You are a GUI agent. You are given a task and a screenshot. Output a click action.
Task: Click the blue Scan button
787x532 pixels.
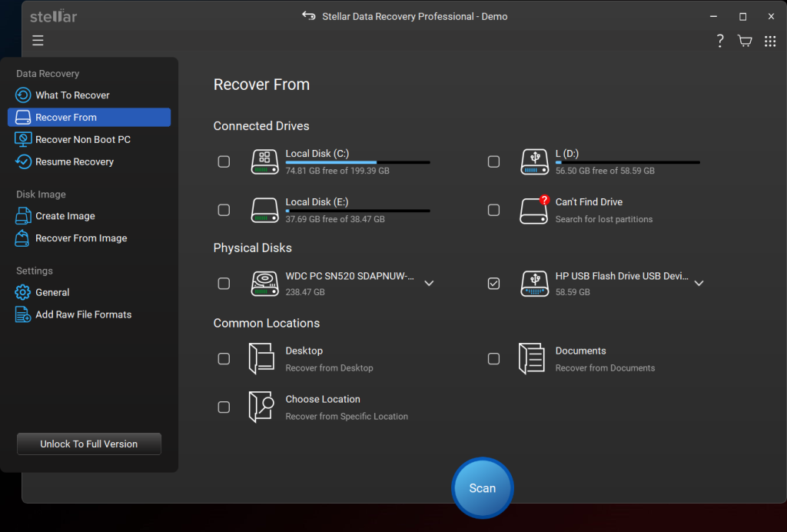[483, 488]
